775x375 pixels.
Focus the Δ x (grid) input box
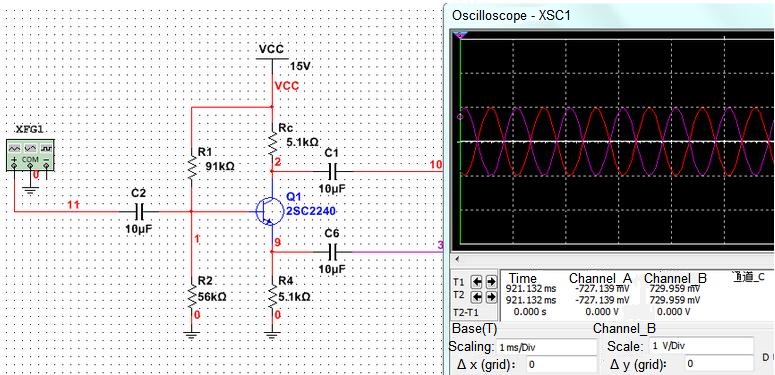562,364
